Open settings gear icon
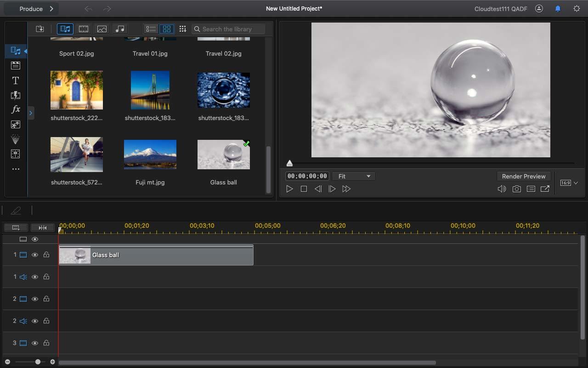The height and width of the screenshot is (368, 588). [577, 9]
